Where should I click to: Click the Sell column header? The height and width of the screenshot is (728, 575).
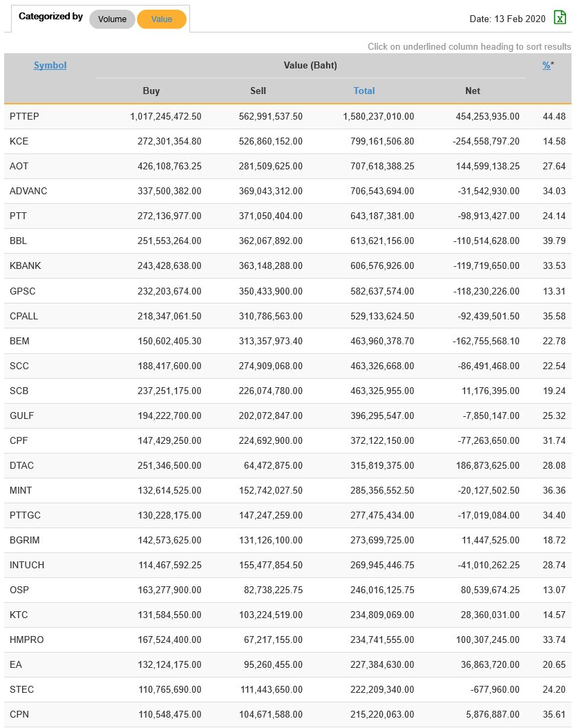point(258,91)
